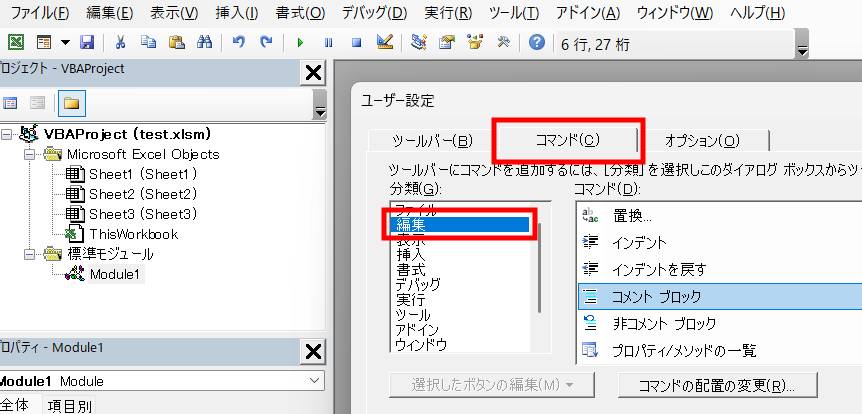Click the Find binoculars icon
Viewport: 862px width, 414px height.
click(x=205, y=42)
